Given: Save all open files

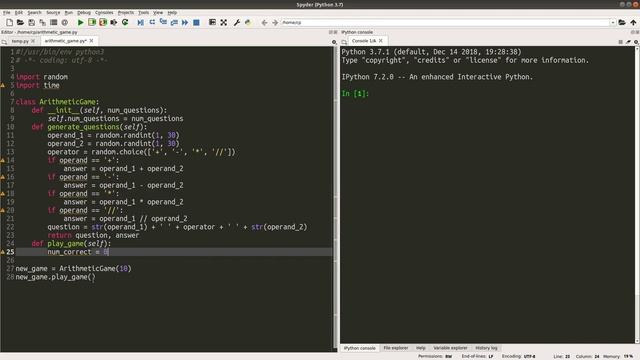Looking at the screenshot, I should 42,22.
